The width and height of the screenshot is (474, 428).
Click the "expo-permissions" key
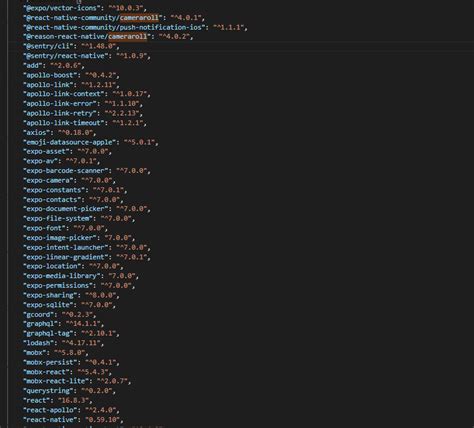(x=58, y=286)
